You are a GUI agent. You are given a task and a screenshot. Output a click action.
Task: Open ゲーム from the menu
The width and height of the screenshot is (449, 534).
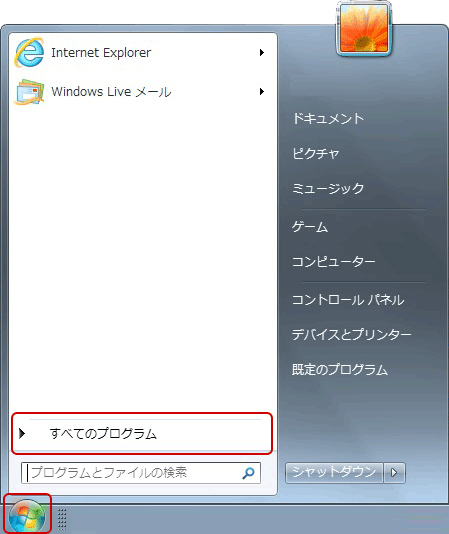pyautogui.click(x=310, y=227)
